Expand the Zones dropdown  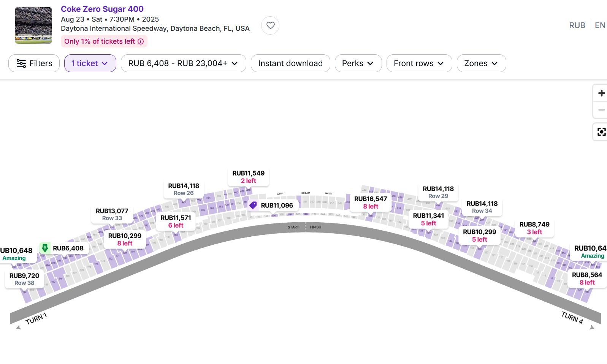point(481,63)
